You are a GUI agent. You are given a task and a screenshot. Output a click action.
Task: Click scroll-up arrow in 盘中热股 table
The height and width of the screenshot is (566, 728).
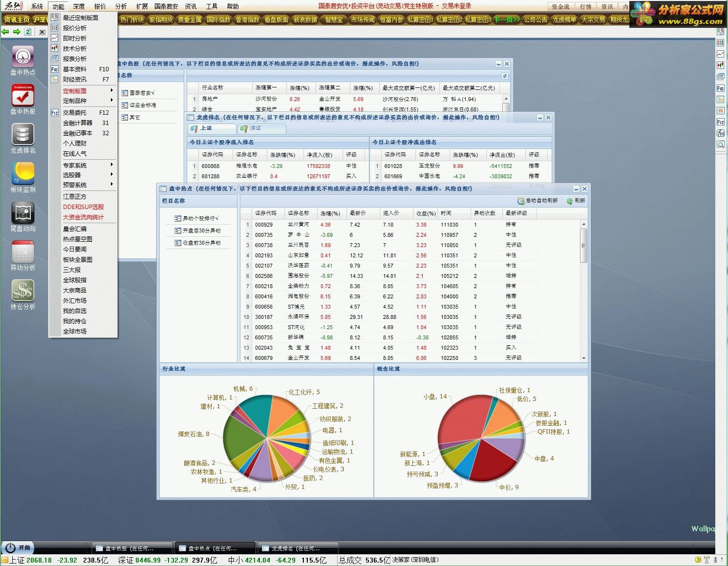pos(506,99)
